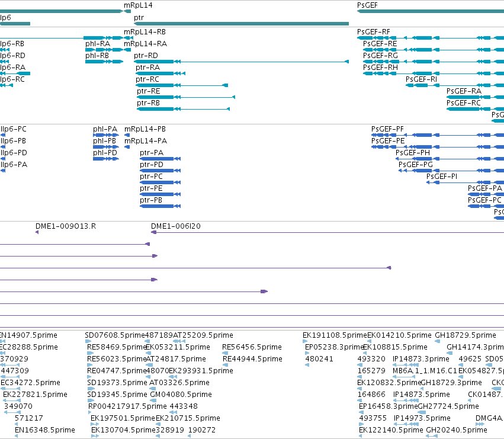Screen dimensions: 504x439
Task: Click the long teal ptr gene bar
Action: (242, 24)
